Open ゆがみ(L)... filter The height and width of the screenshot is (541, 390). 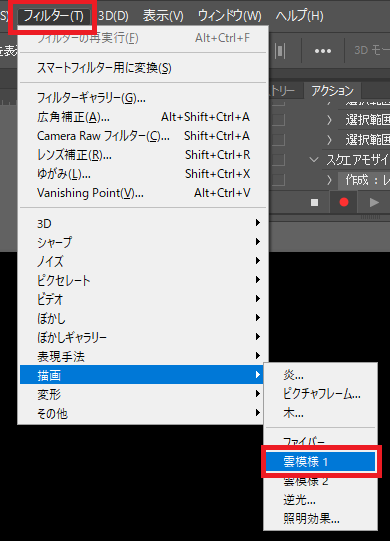(x=143, y=174)
